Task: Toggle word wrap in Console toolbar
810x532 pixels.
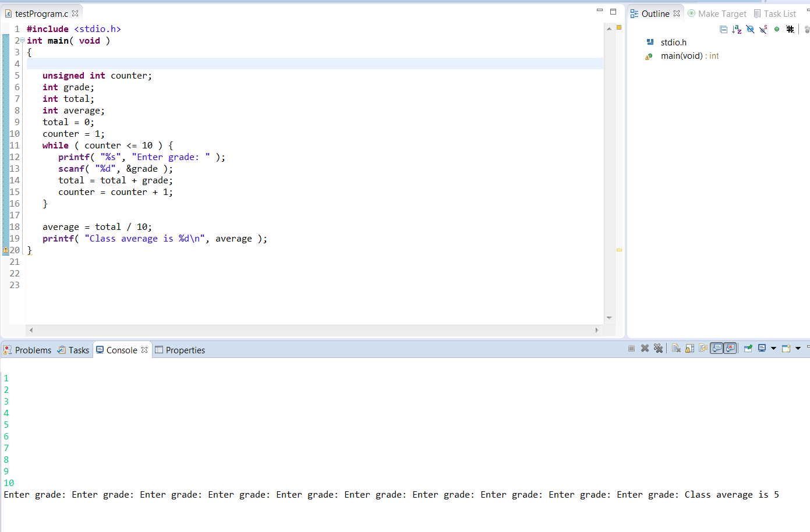Action: pyautogui.click(x=703, y=348)
